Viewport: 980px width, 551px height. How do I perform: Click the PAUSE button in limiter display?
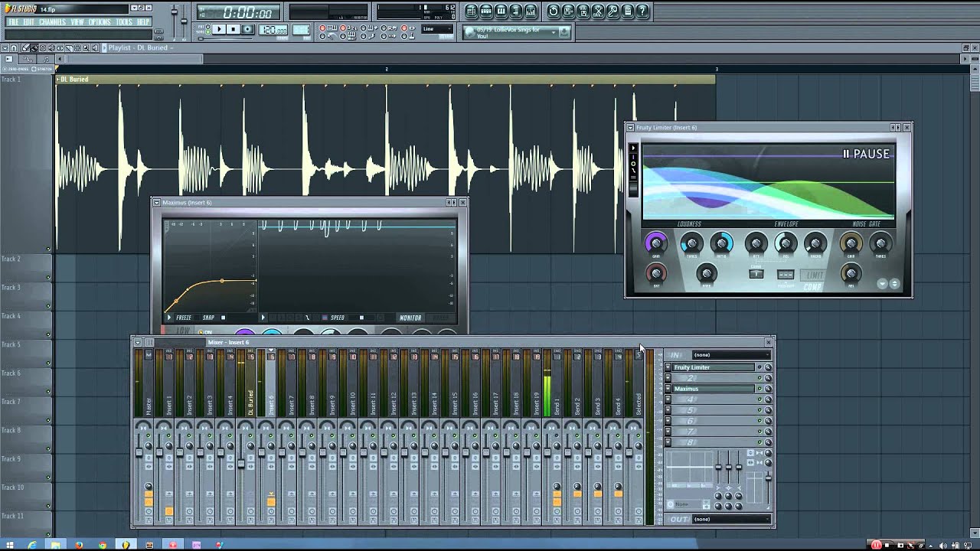pos(867,154)
